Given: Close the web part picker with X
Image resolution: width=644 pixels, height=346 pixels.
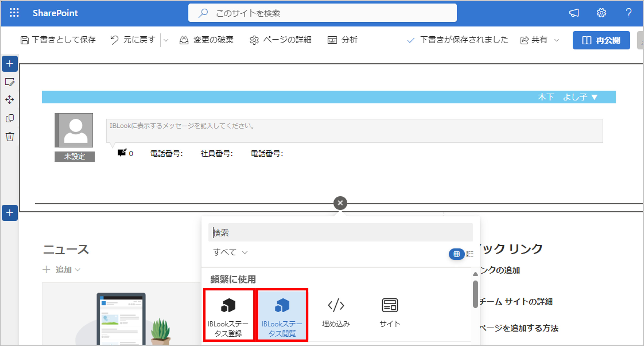Looking at the screenshot, I should pyautogui.click(x=340, y=203).
